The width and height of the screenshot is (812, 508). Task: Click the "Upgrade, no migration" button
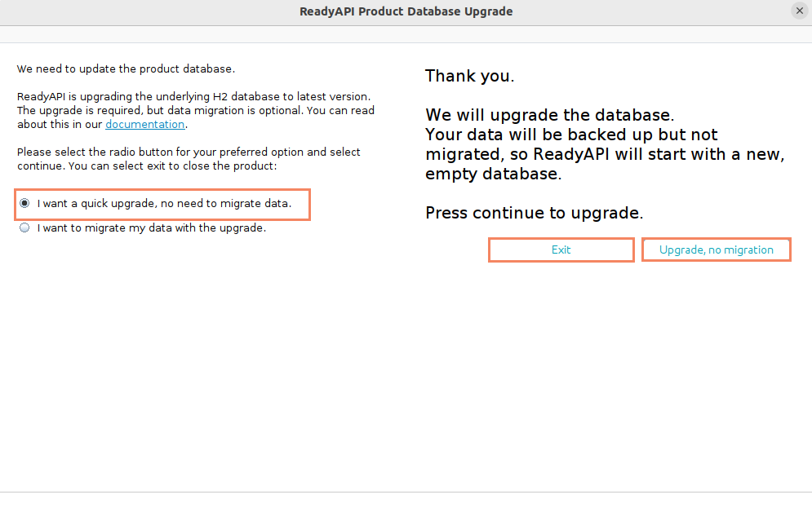[716, 250]
